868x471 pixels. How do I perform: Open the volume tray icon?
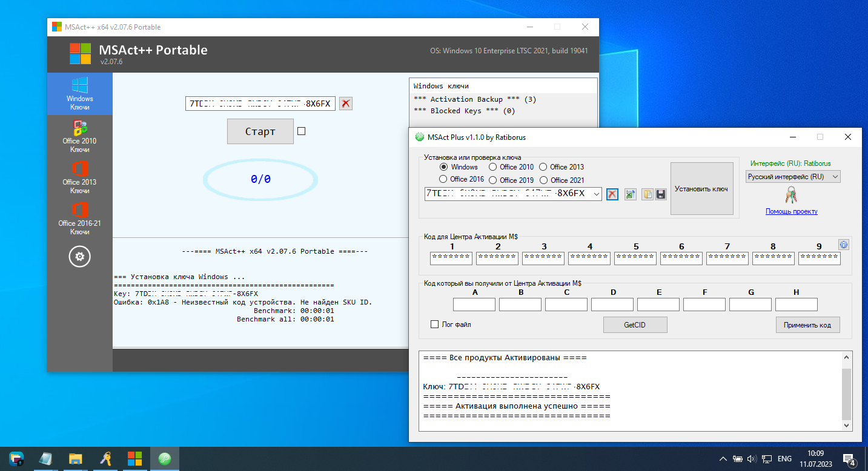(752, 459)
